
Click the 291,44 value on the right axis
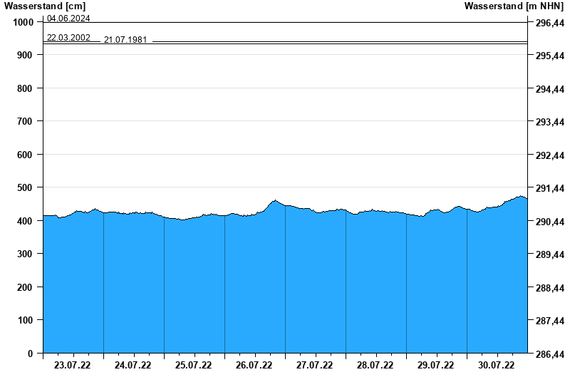(x=549, y=189)
